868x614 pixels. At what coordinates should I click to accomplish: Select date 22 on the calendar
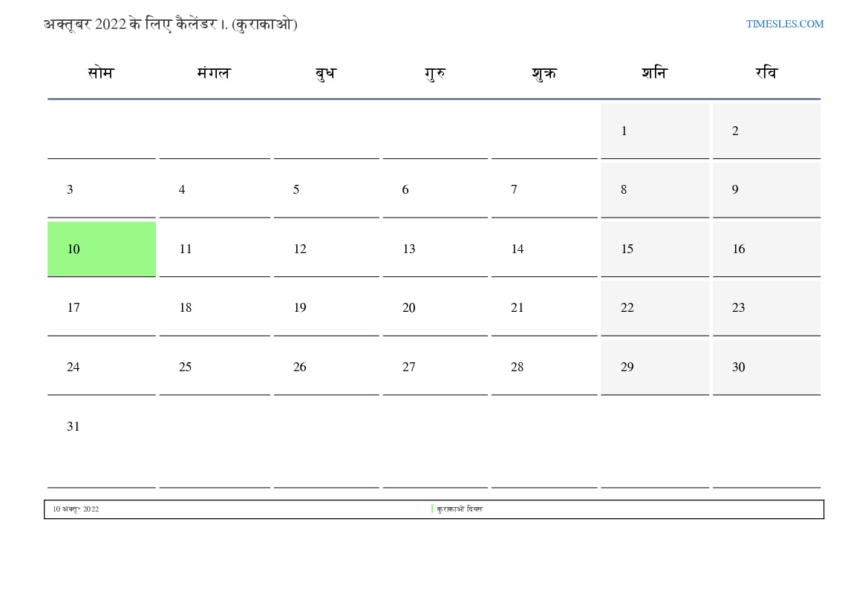[x=655, y=308]
